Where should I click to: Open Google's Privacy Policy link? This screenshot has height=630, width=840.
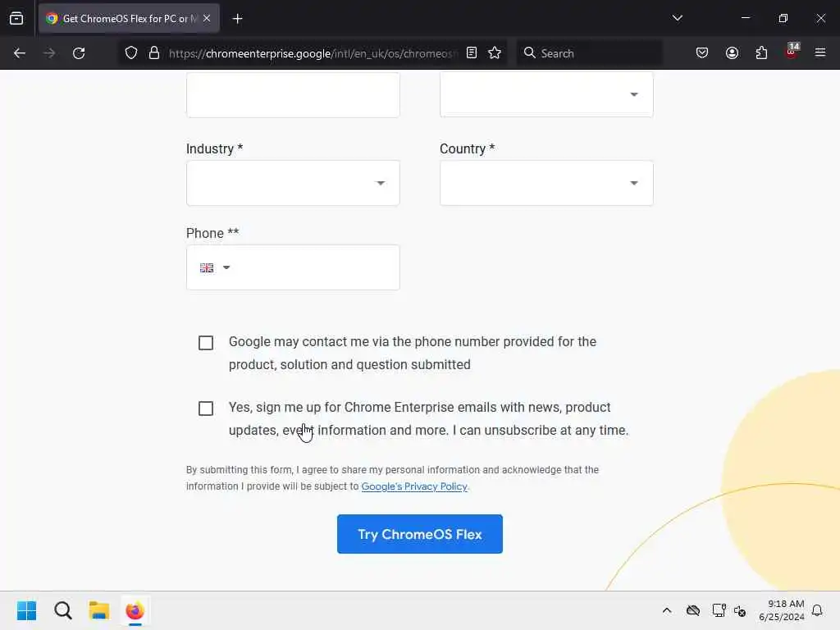[x=414, y=486]
